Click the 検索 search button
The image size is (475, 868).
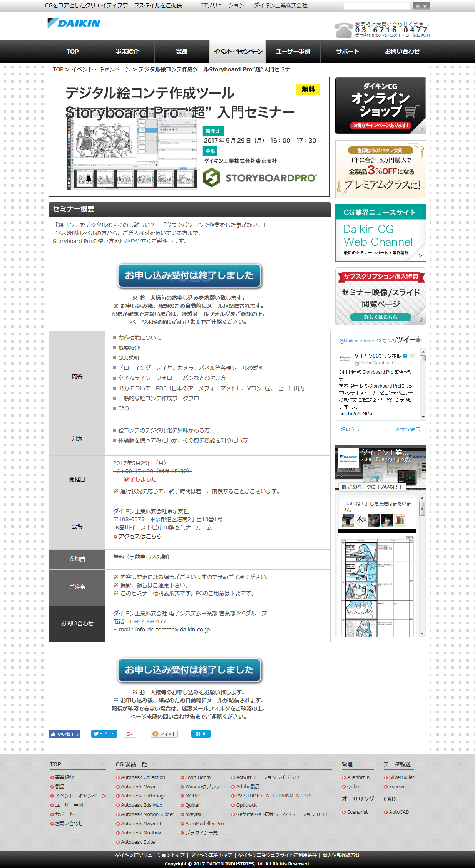click(421, 6)
